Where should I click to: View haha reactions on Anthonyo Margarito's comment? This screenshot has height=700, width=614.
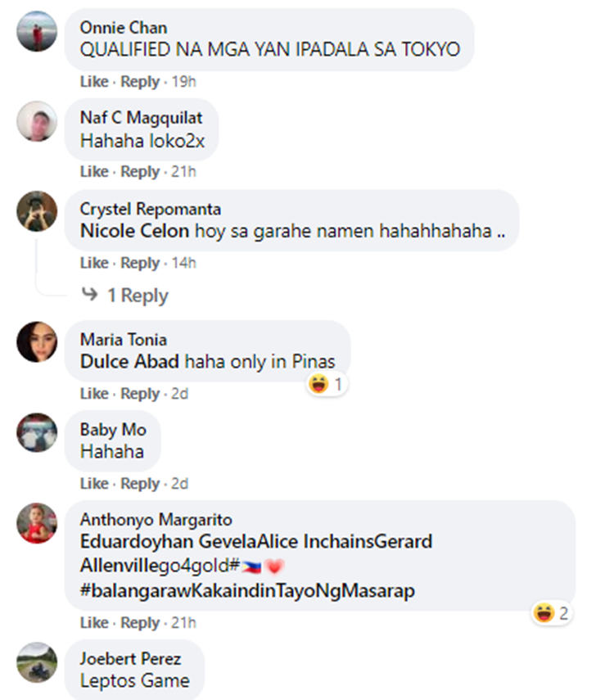click(552, 613)
